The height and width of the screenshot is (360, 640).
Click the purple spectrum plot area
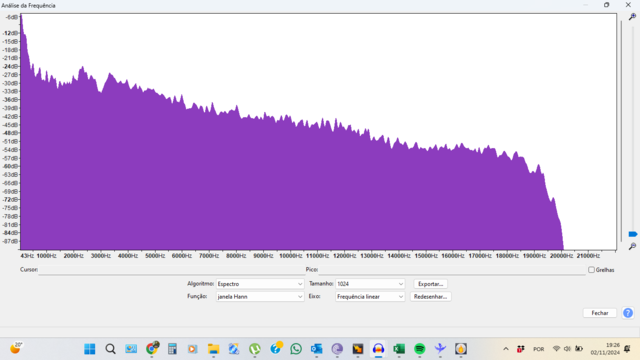(x=318, y=131)
